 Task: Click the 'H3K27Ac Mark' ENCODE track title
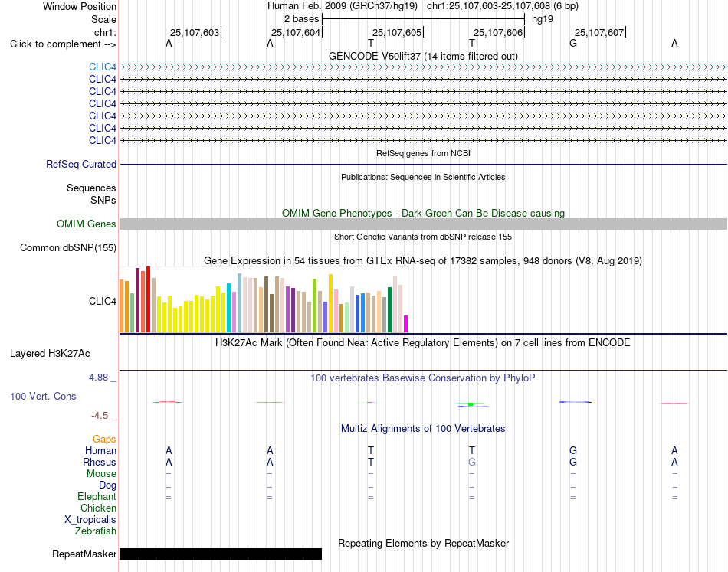click(423, 343)
